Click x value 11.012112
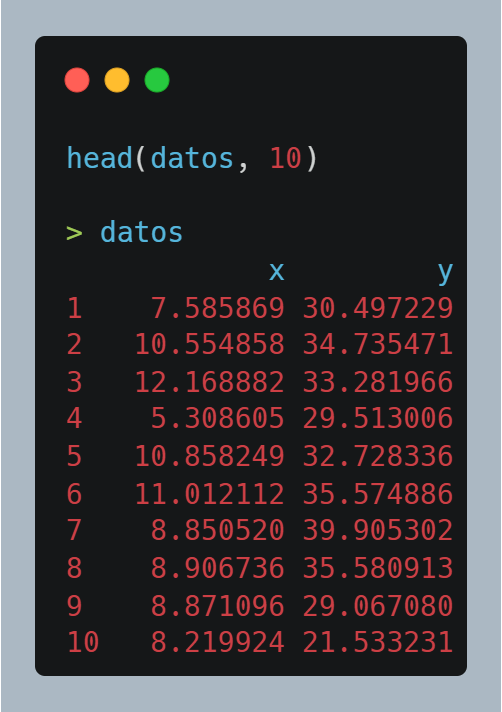 (x=210, y=494)
